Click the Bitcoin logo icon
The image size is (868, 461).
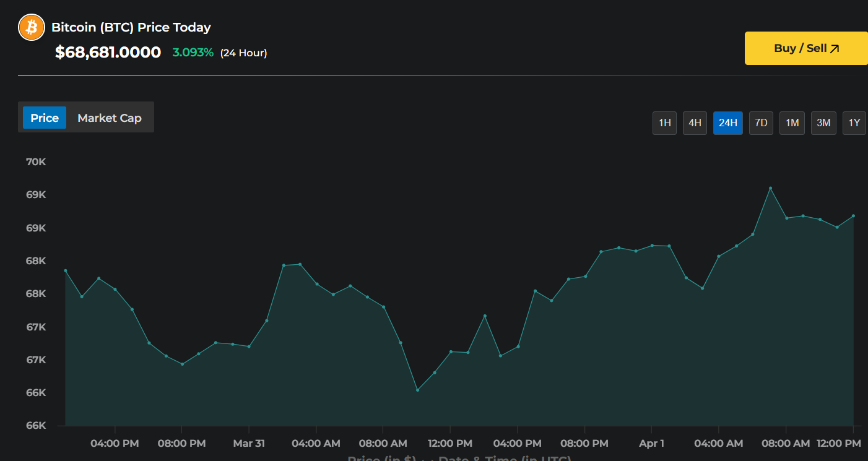[31, 27]
